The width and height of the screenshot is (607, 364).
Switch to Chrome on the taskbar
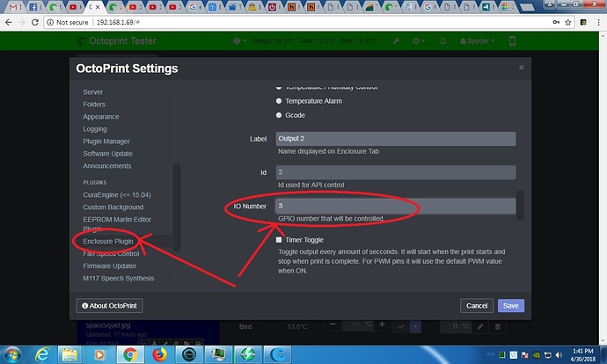coord(130,354)
